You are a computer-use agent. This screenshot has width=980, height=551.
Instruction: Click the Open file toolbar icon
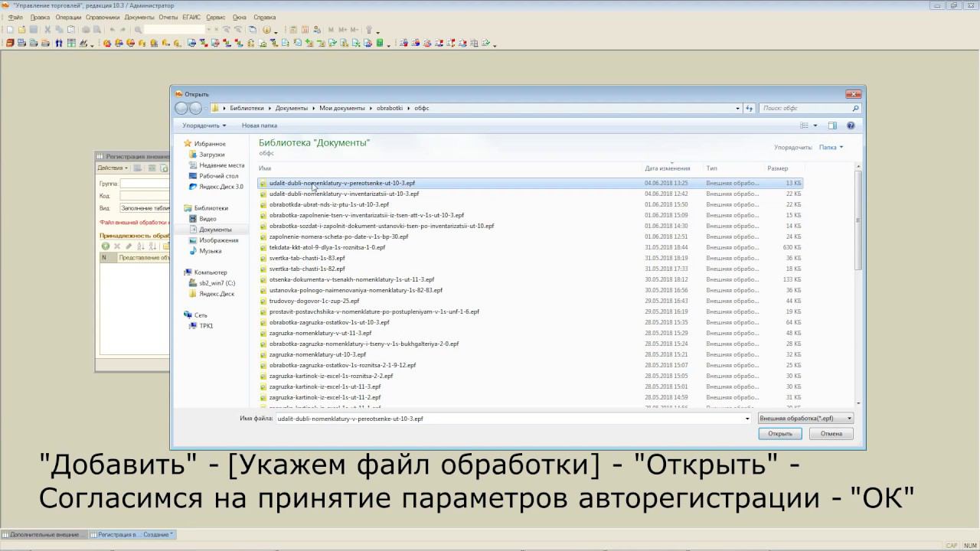21,30
